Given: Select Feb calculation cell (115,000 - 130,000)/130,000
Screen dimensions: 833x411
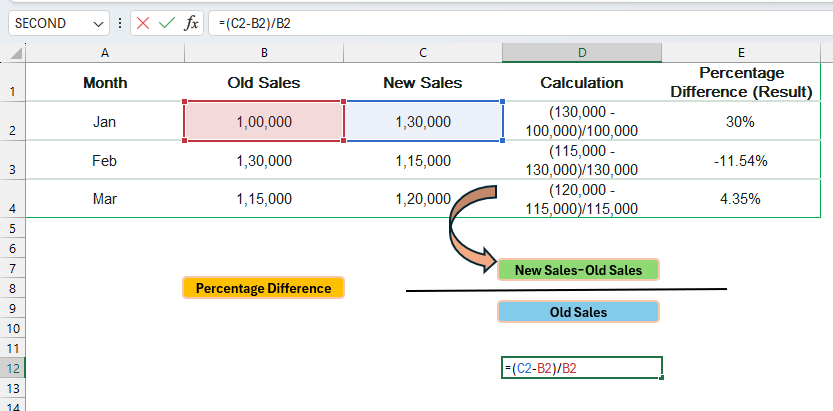Looking at the screenshot, I should point(582,160).
